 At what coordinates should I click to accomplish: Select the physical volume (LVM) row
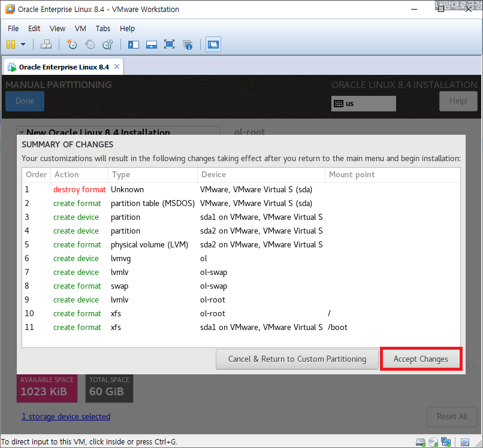click(241, 244)
